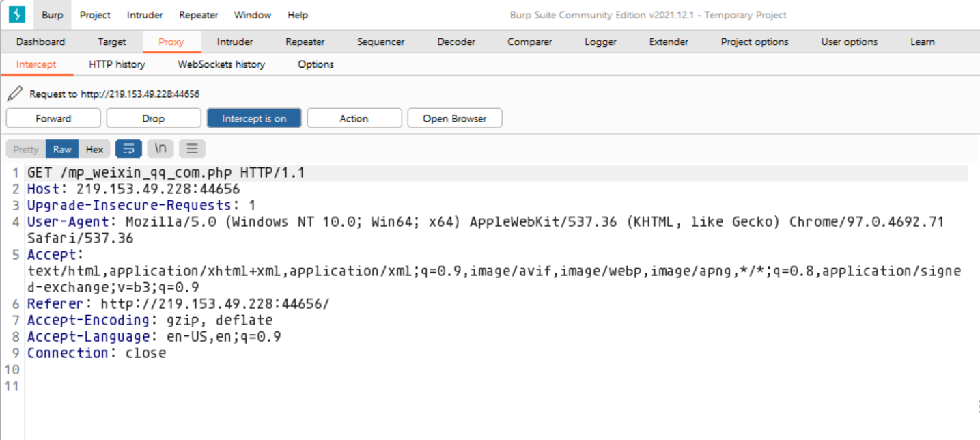
Task: Click the Burp Suite lightning logo icon
Action: (x=16, y=14)
